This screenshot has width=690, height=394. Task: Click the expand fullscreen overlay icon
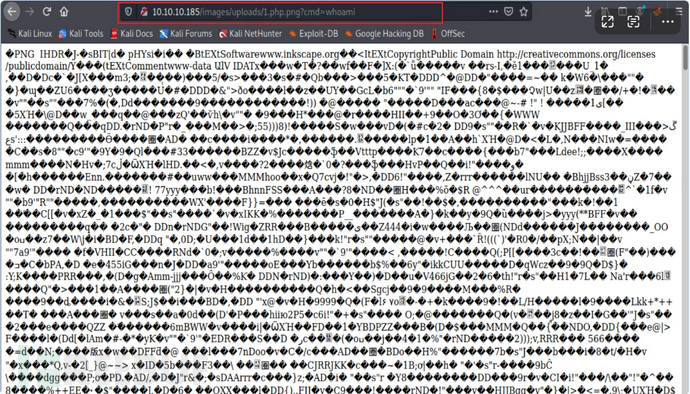click(607, 22)
